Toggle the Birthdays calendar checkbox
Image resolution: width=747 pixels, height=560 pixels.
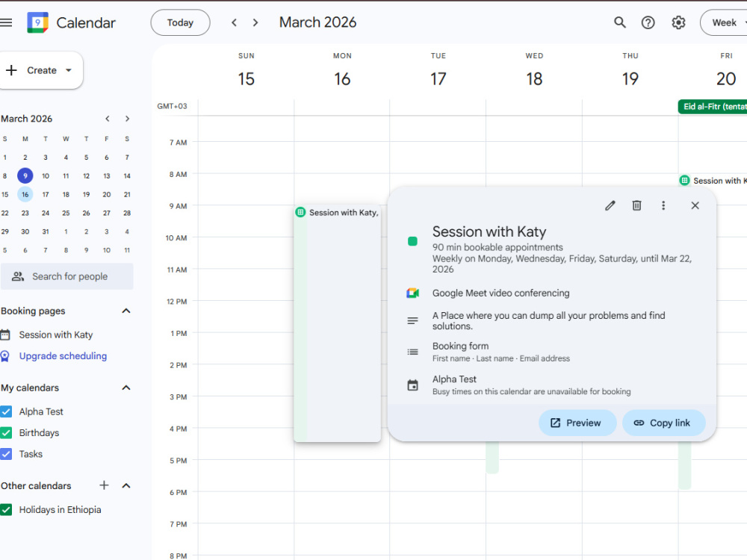pyautogui.click(x=6, y=433)
